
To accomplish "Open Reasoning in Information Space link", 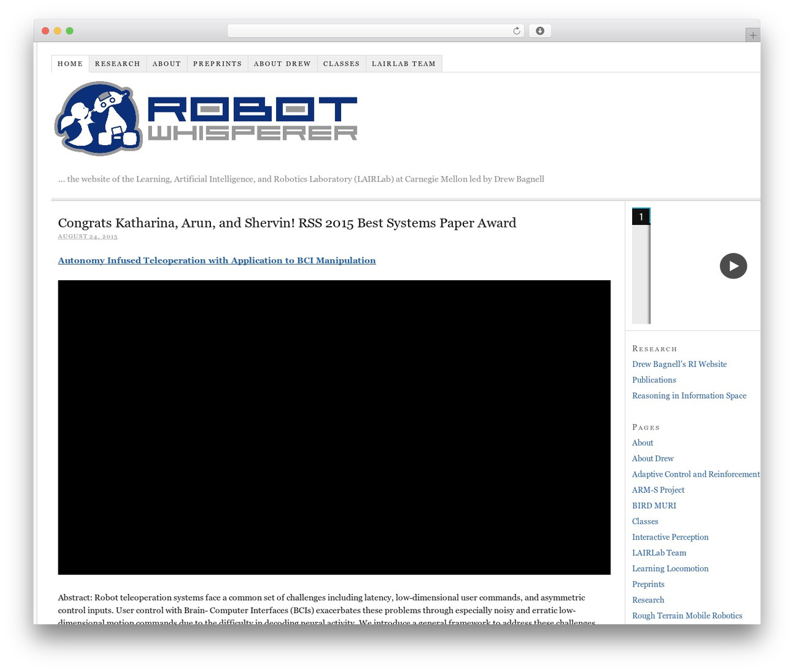I will click(689, 396).
